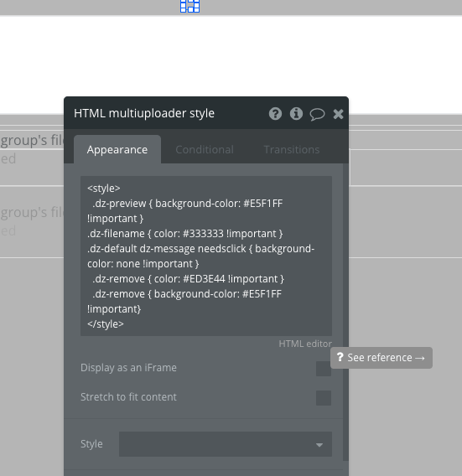This screenshot has width=462, height=476.
Task: Toggle Stretch to fit content checkbox
Action: (x=324, y=398)
